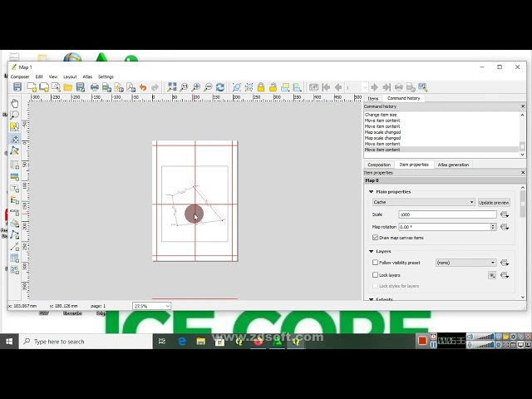Export composition as PDF
532x399 pixels.
click(x=131, y=87)
